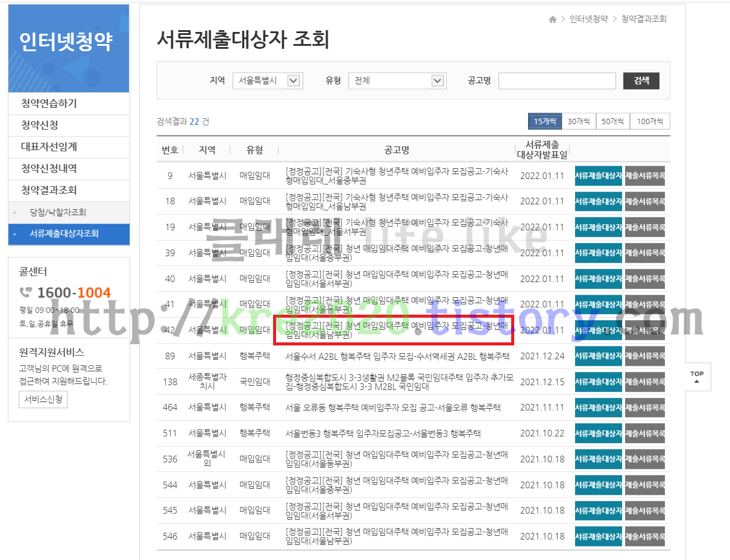Click 제출서류목록 button for row 138
The image size is (730, 560).
pyautogui.click(x=645, y=382)
